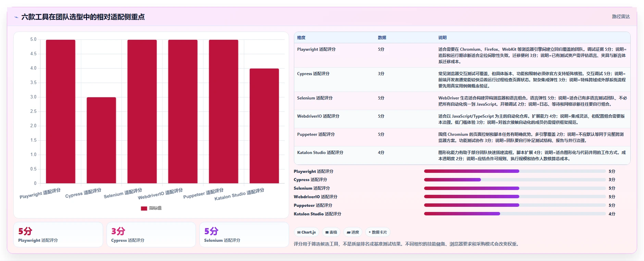This screenshot has width=644, height=261.
Task: Click the 数据卡片 chip
Action: [378, 232]
